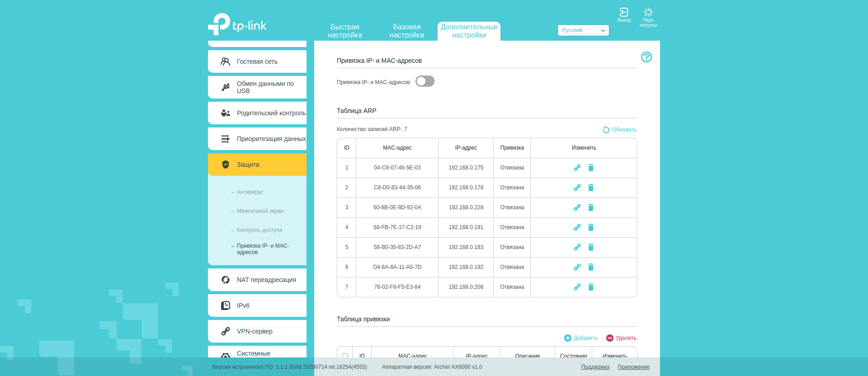Expand the NAT переадресация menu

coord(257,280)
